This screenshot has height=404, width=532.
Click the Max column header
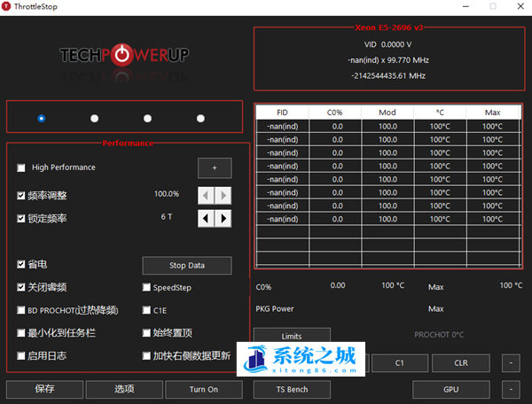(493, 113)
